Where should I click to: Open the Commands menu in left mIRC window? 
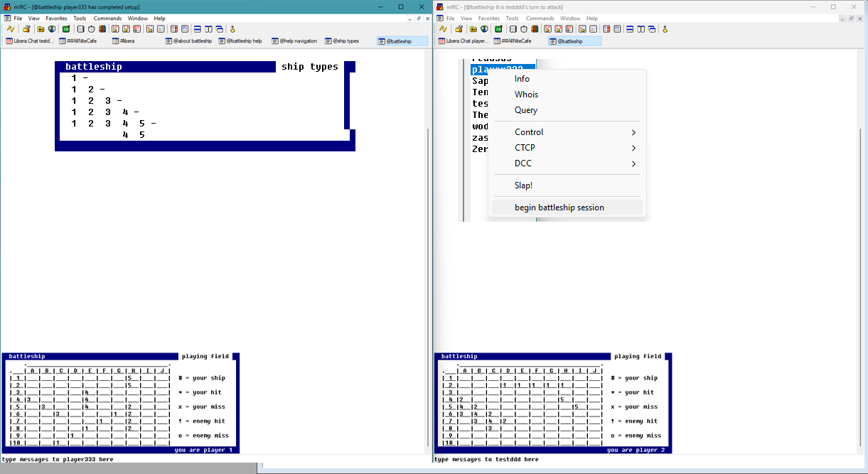pyautogui.click(x=107, y=18)
